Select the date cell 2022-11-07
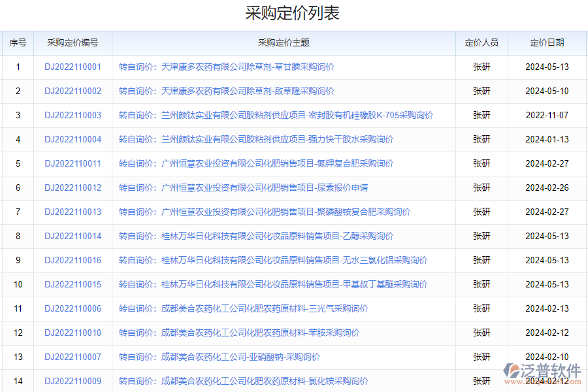Viewport: 588px width, 392px height. [547, 115]
